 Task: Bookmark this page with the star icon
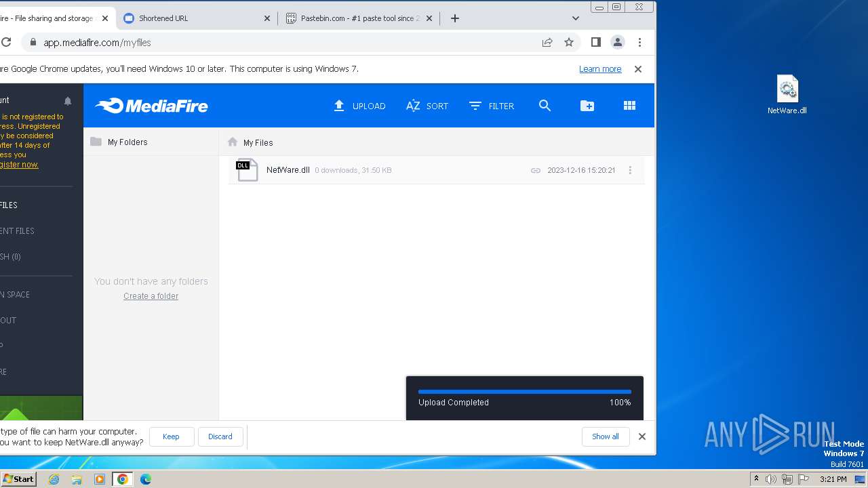(569, 42)
